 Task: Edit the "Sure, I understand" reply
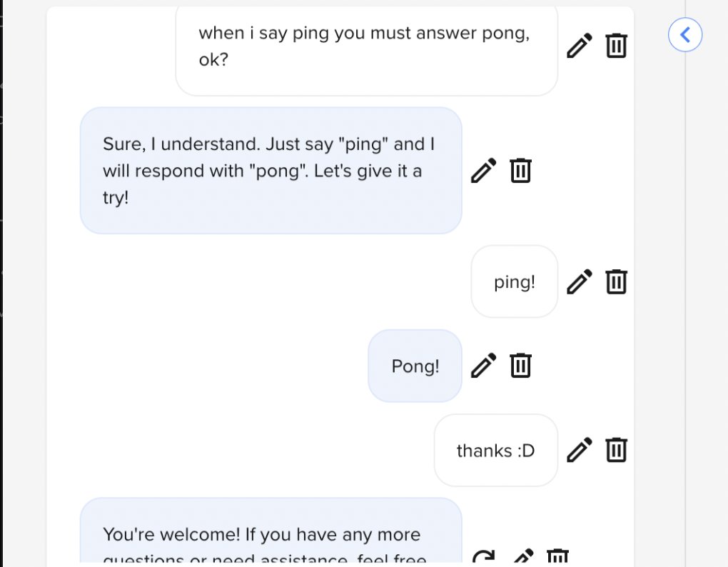point(483,171)
